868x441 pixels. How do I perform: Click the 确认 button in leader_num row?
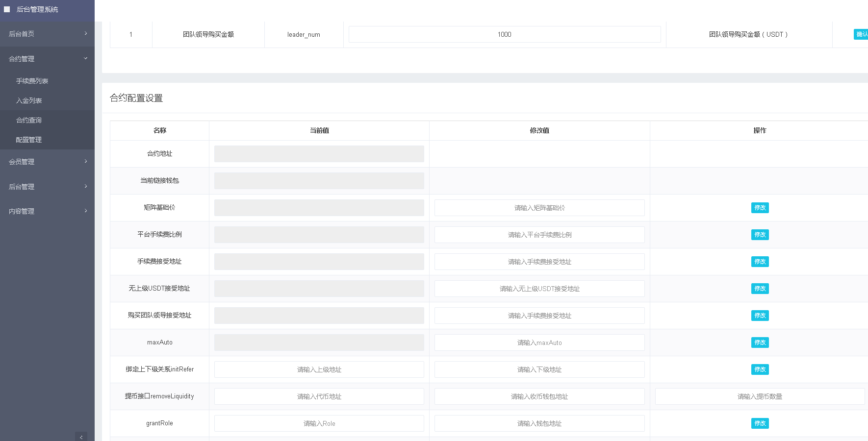click(x=861, y=34)
